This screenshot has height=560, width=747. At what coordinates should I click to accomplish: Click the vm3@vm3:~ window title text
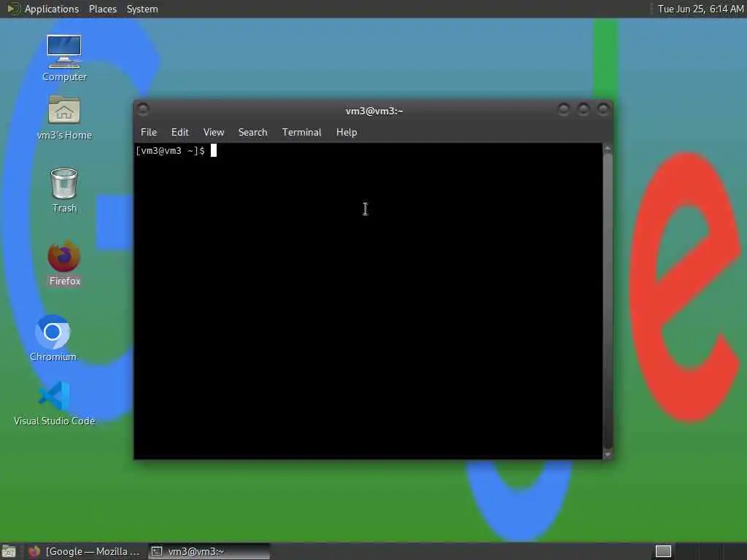pos(374,111)
